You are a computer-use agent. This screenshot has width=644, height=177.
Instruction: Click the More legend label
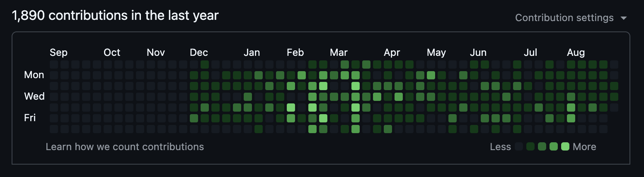pyautogui.click(x=584, y=147)
